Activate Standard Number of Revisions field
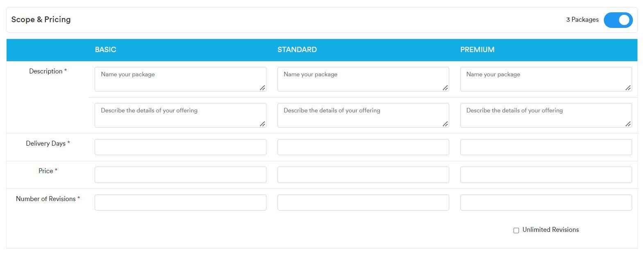The width and height of the screenshot is (644, 254). (363, 202)
